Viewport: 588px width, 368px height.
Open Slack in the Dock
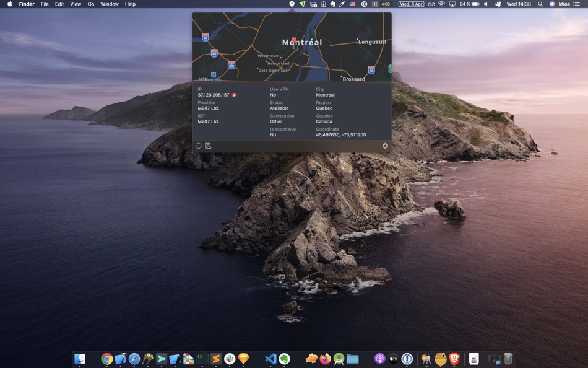230,359
